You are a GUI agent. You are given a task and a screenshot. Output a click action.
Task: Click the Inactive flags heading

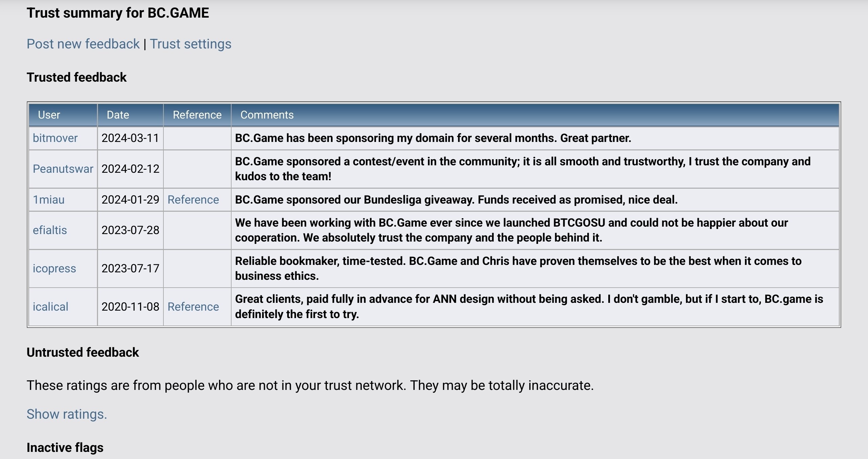coord(65,447)
